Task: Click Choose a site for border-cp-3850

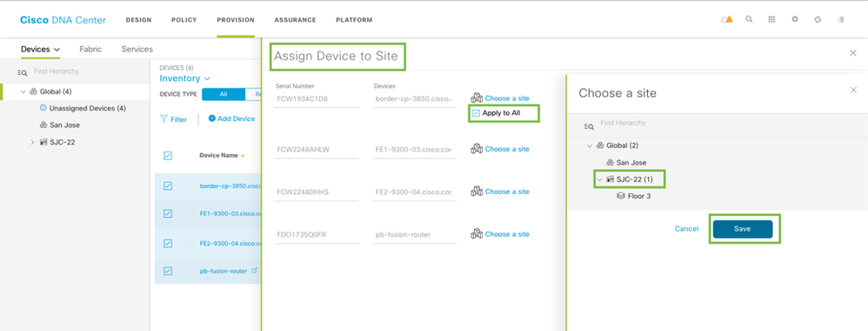Action: (x=507, y=98)
